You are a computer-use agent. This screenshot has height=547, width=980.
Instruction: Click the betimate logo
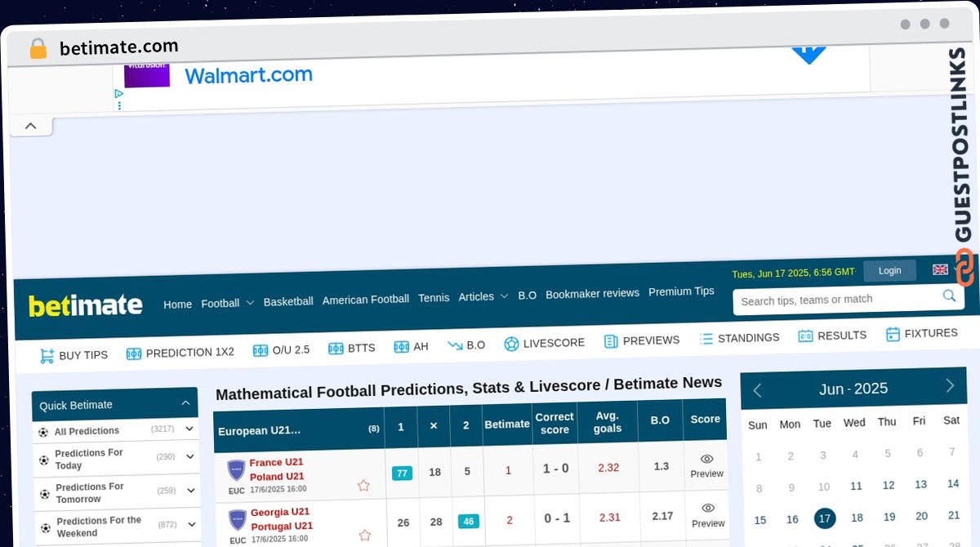(x=86, y=305)
